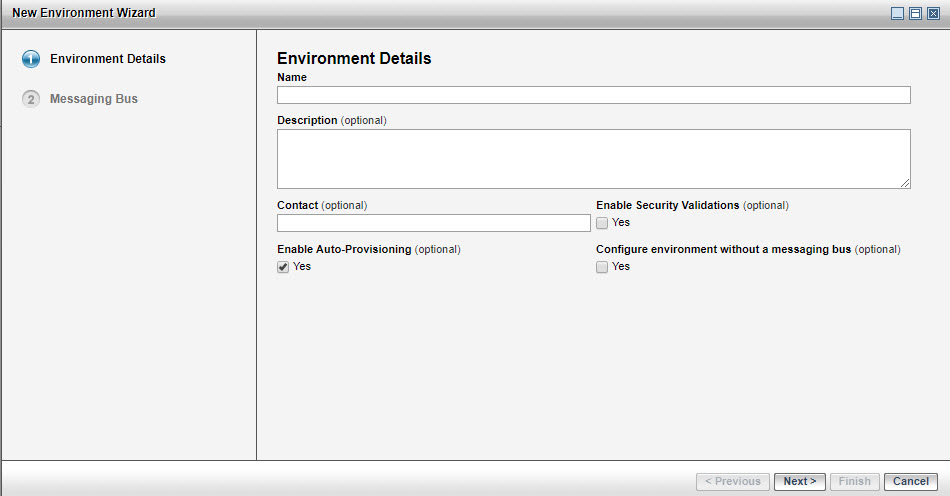The height and width of the screenshot is (496, 950).
Task: Cancel the wizard
Action: click(x=910, y=482)
